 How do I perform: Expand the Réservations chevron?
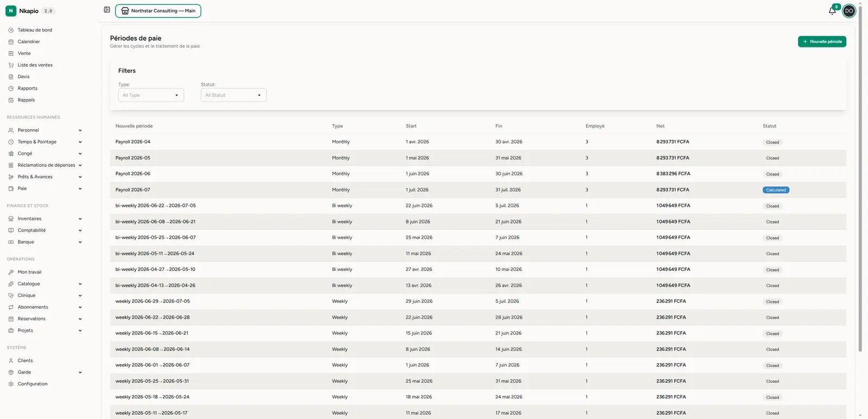coord(80,319)
